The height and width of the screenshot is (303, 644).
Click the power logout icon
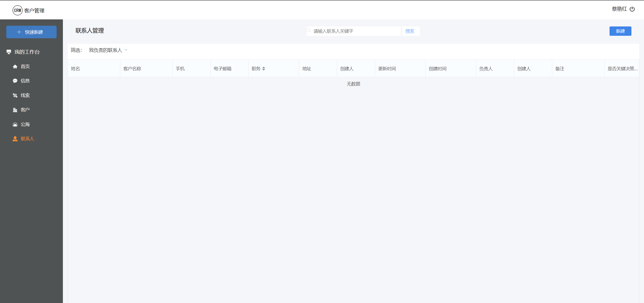pos(632,9)
